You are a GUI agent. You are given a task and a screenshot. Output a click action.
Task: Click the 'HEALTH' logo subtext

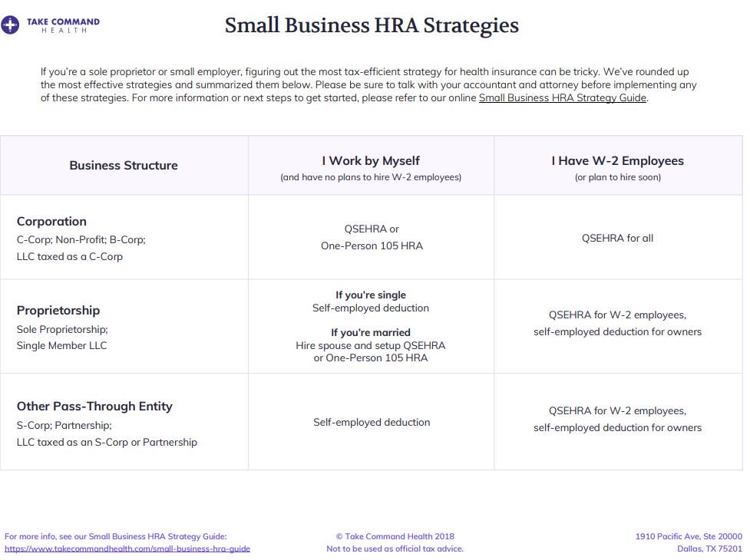click(64, 31)
